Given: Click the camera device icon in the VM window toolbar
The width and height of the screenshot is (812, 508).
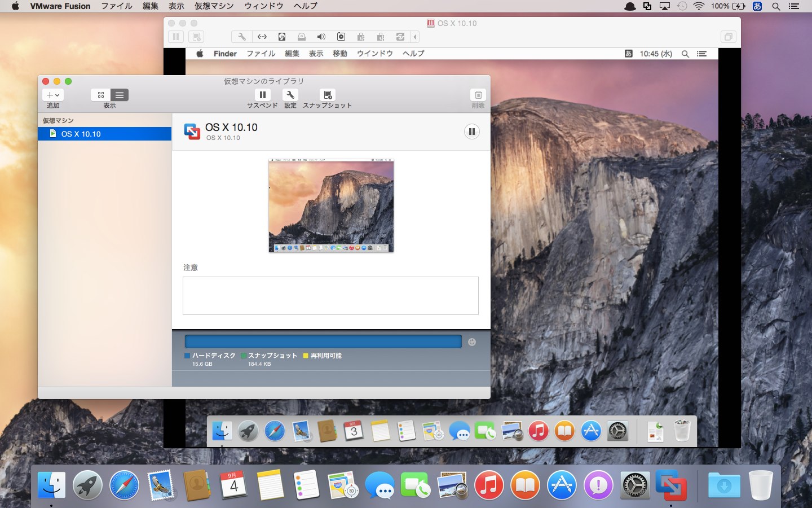Looking at the screenshot, I should tap(341, 37).
